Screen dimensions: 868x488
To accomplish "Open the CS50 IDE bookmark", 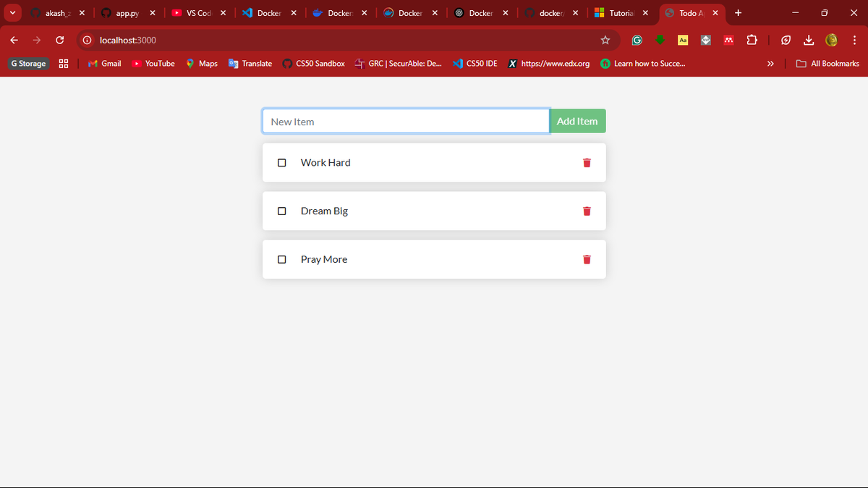I will [x=475, y=64].
